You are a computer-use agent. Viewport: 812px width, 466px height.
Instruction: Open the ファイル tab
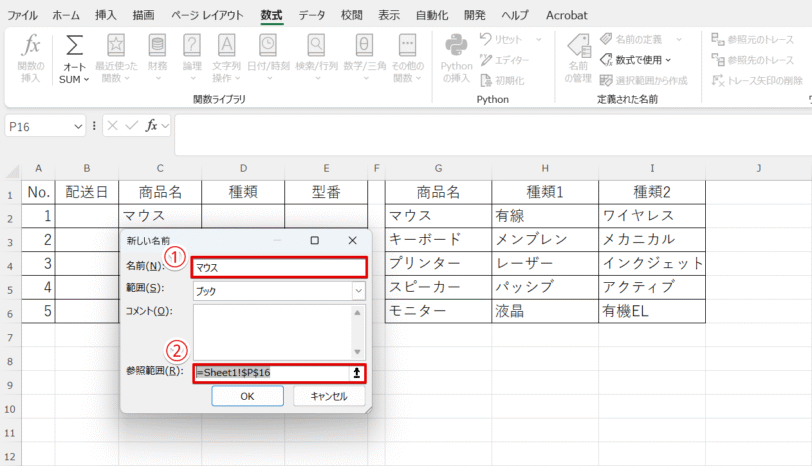(x=22, y=15)
